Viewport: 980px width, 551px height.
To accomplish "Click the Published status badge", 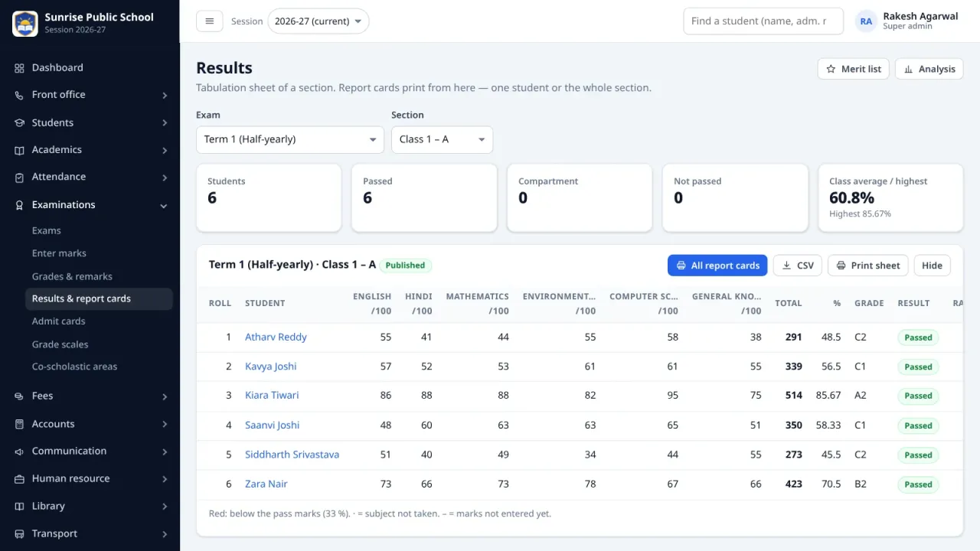I will (x=405, y=266).
